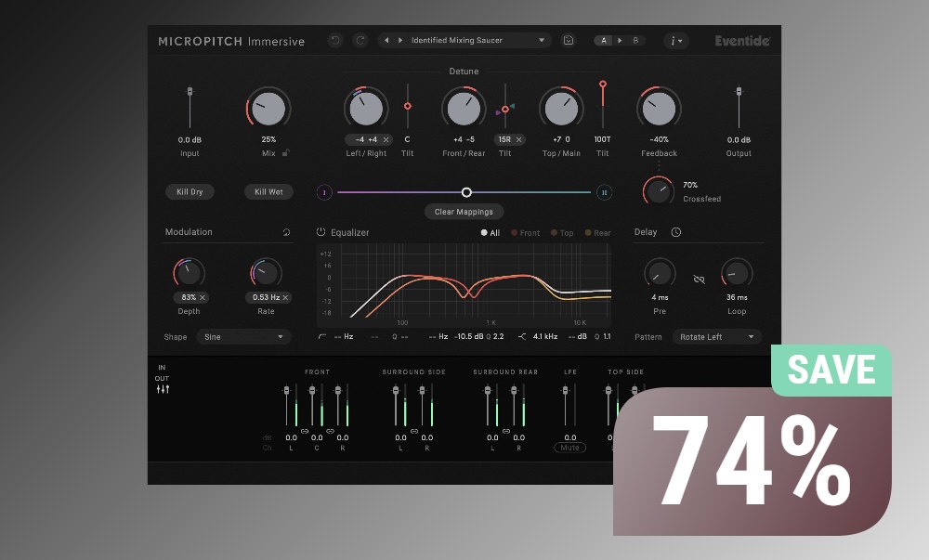Click the Pre delay knob
Screen dimensions: 929x560
tap(660, 273)
